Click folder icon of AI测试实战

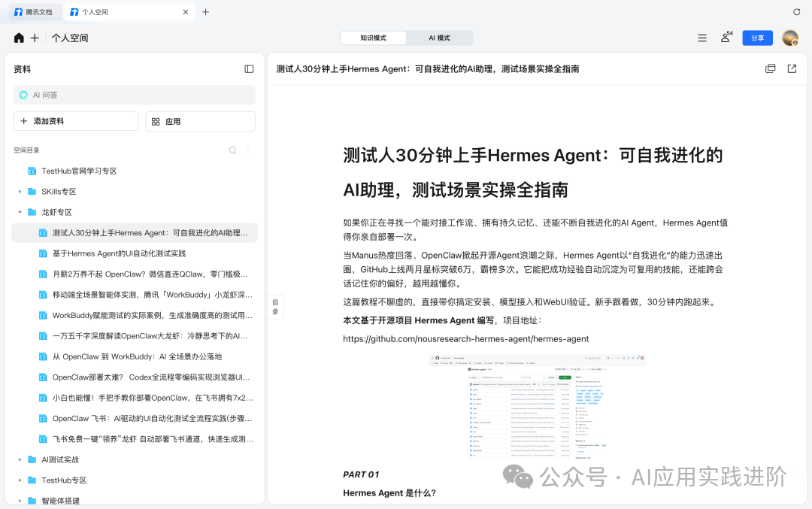pos(32,460)
